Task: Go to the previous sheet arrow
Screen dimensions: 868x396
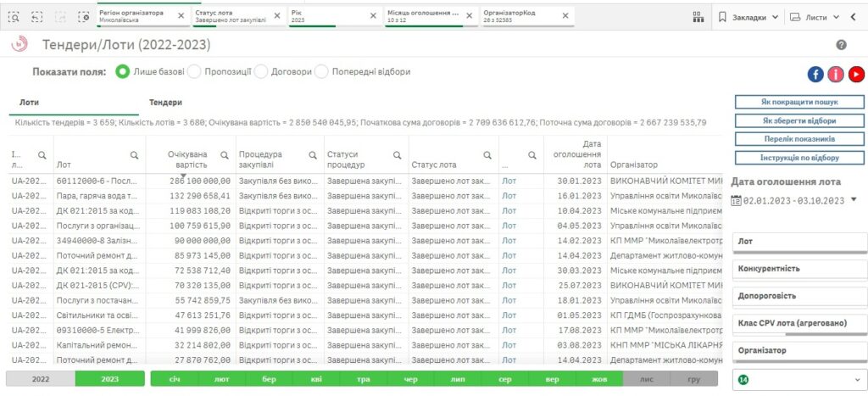Action: tap(854, 17)
